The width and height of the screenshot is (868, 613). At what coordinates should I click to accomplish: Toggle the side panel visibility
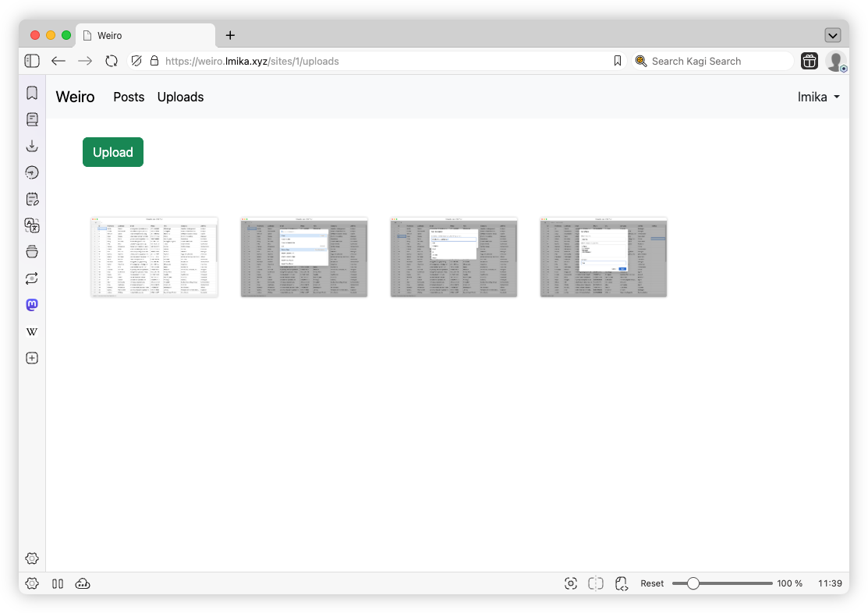coord(32,61)
